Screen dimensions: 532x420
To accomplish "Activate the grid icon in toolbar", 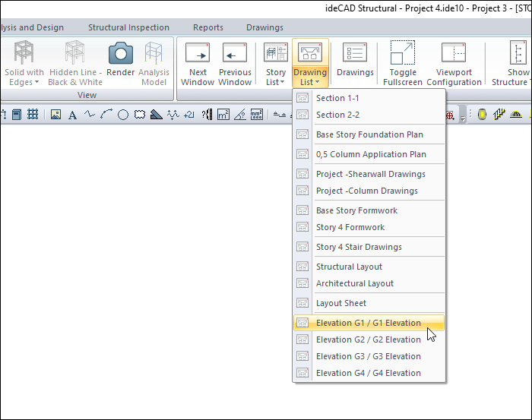I will pos(33,115).
